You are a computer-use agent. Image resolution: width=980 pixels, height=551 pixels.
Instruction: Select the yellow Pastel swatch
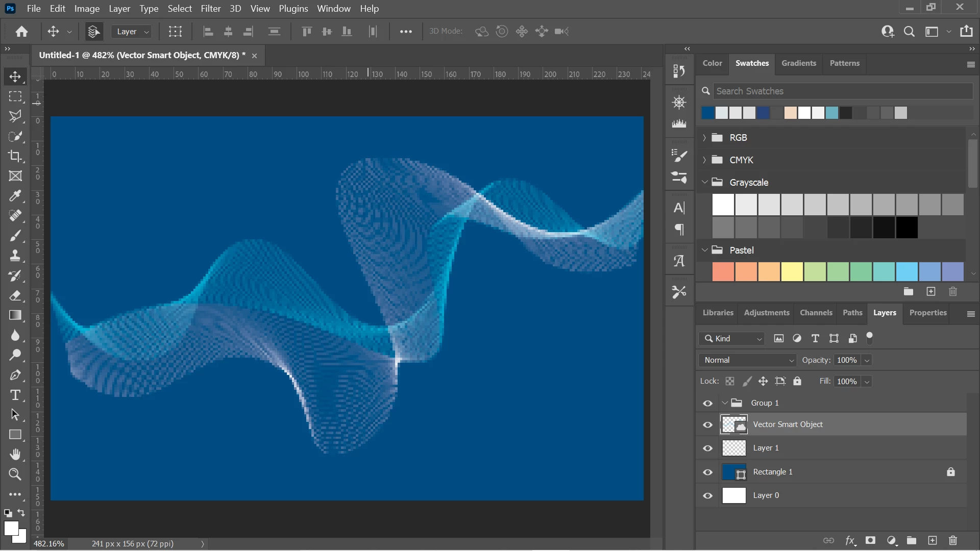coord(792,272)
